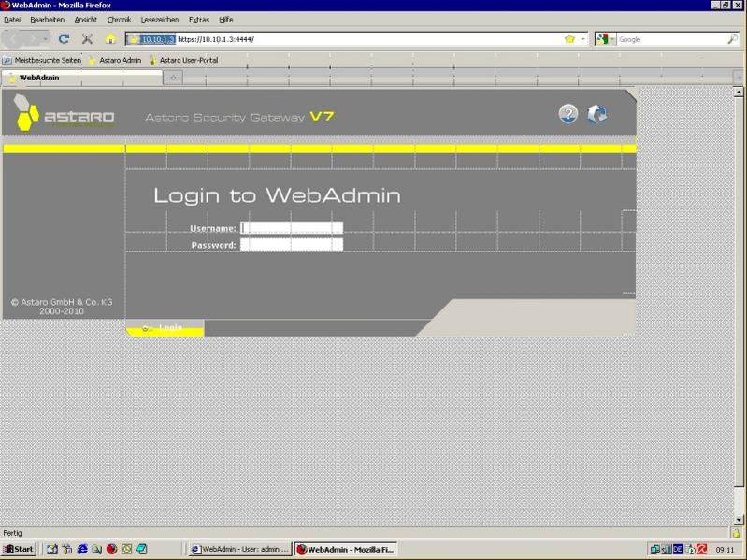Bookmark this page with the star icon
The height and width of the screenshot is (560, 747).
pyautogui.click(x=569, y=39)
